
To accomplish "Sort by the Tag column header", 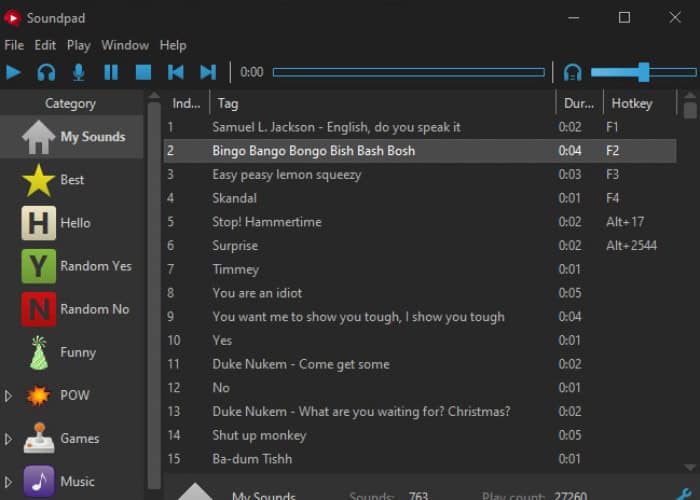I will 383,104.
